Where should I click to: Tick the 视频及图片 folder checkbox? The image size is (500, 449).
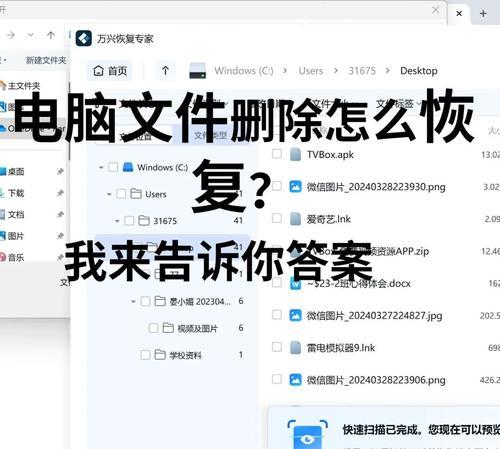[153, 328]
